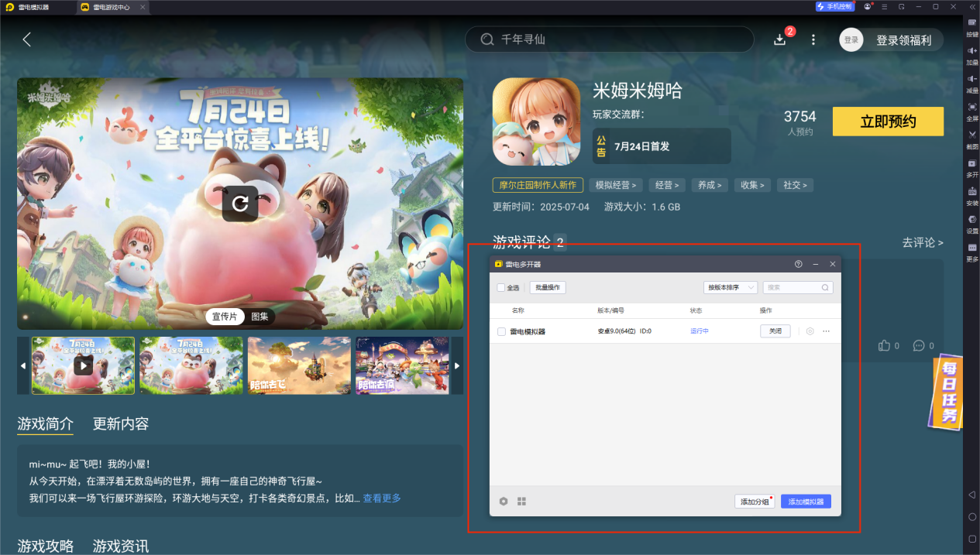Expand the description via 查看更多
The width and height of the screenshot is (980, 555).
tap(382, 498)
